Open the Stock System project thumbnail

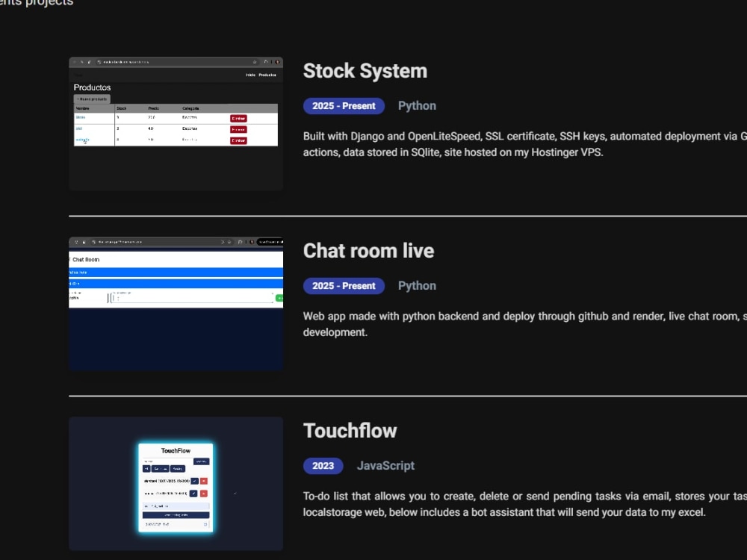coord(176,124)
